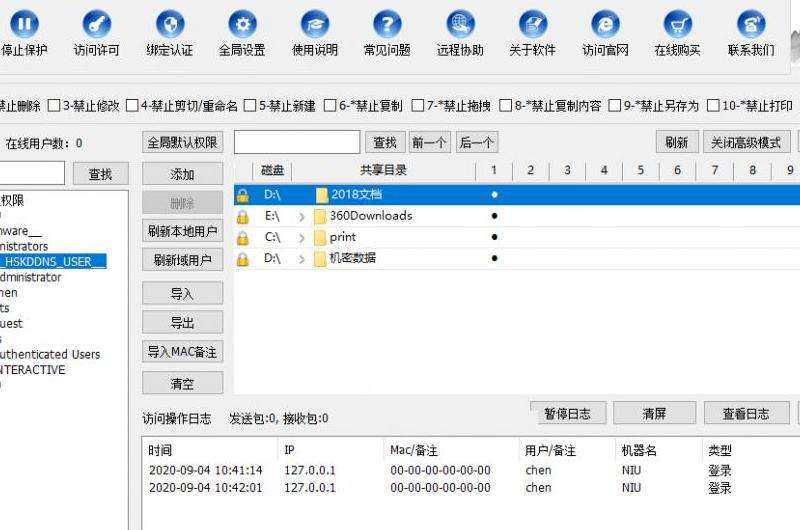Open 常见问题 question mark icon
This screenshot has width=800, height=530.
click(387, 24)
